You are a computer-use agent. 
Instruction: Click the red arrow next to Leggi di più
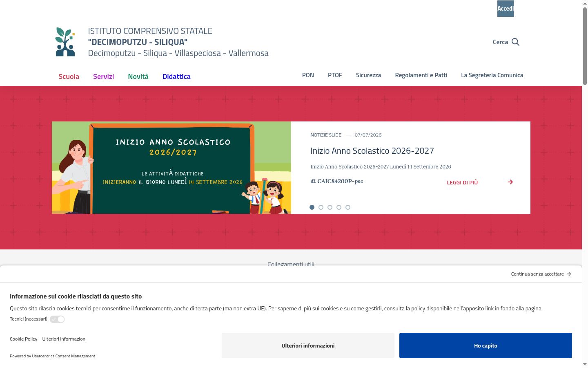(510, 182)
